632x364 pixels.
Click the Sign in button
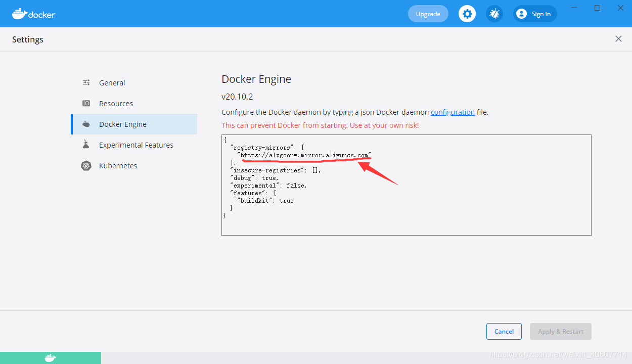535,14
